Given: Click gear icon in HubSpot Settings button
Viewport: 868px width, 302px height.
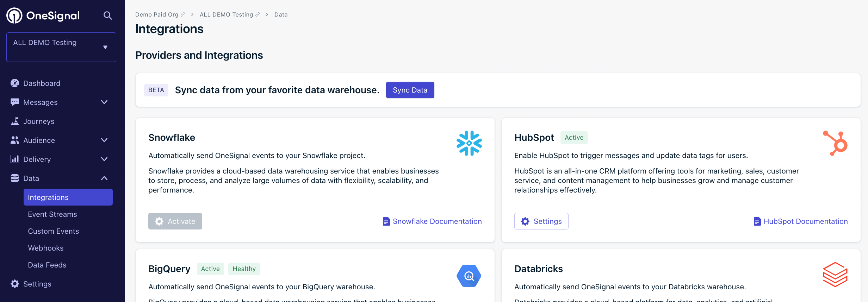Looking at the screenshot, I should (x=525, y=221).
